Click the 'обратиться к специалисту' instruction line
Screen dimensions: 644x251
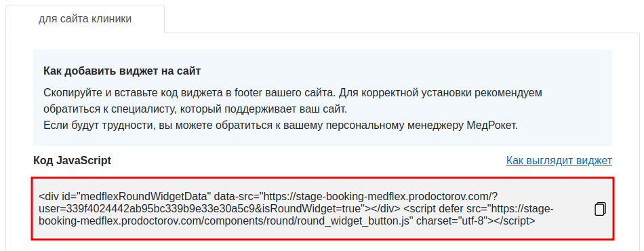point(195,109)
